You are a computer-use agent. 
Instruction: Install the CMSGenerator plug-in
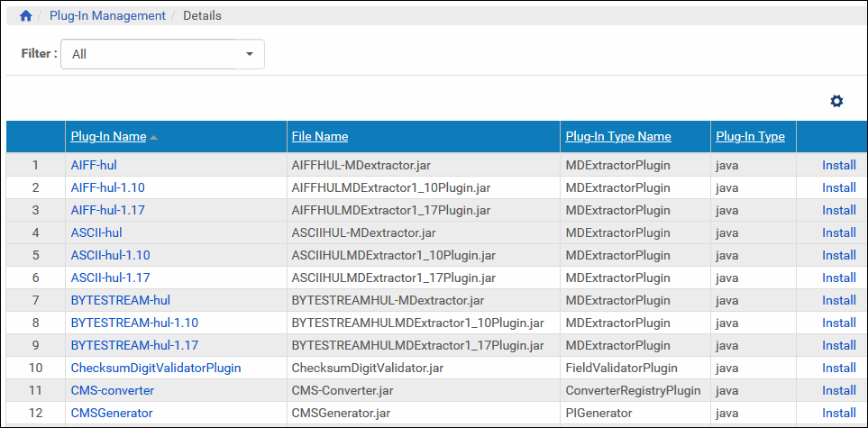coord(838,413)
